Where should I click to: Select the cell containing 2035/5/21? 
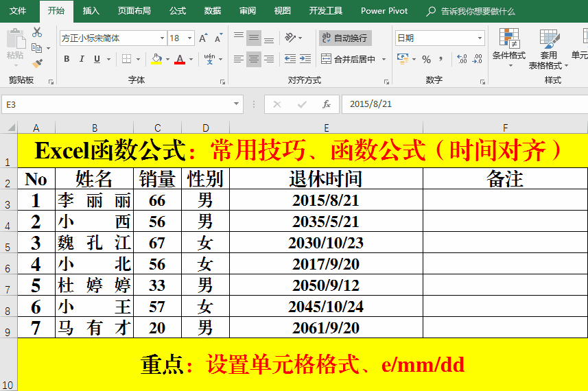click(x=326, y=222)
